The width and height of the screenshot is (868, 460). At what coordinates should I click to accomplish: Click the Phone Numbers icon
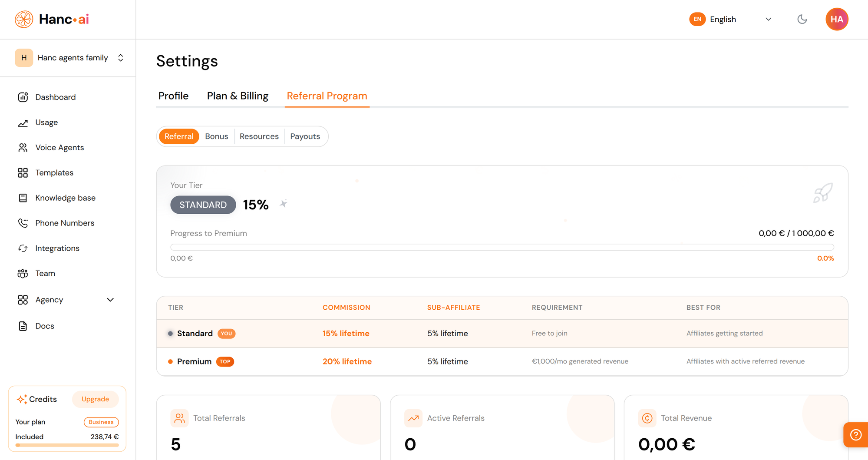[x=23, y=223]
